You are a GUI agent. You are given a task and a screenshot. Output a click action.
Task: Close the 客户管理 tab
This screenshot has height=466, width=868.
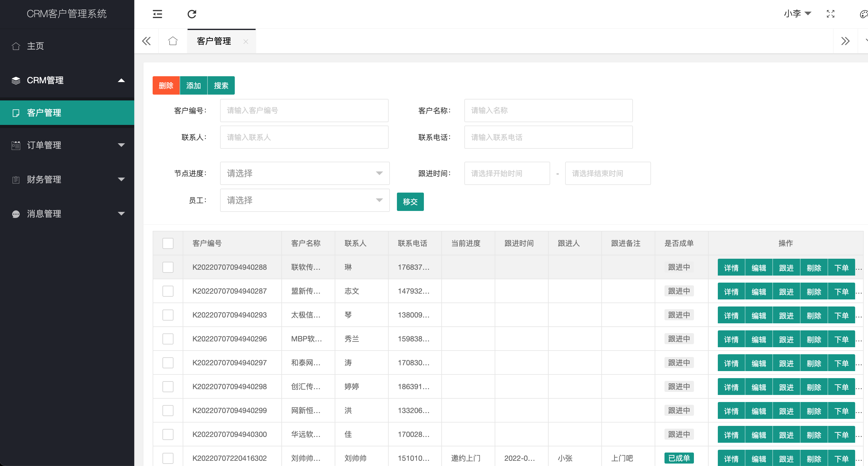(246, 41)
